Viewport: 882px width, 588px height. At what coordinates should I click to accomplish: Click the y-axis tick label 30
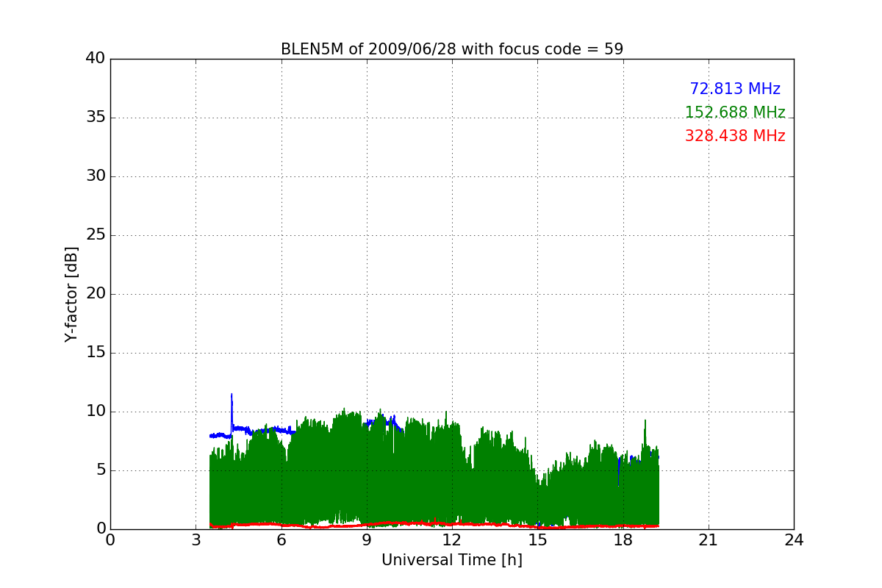click(x=96, y=176)
